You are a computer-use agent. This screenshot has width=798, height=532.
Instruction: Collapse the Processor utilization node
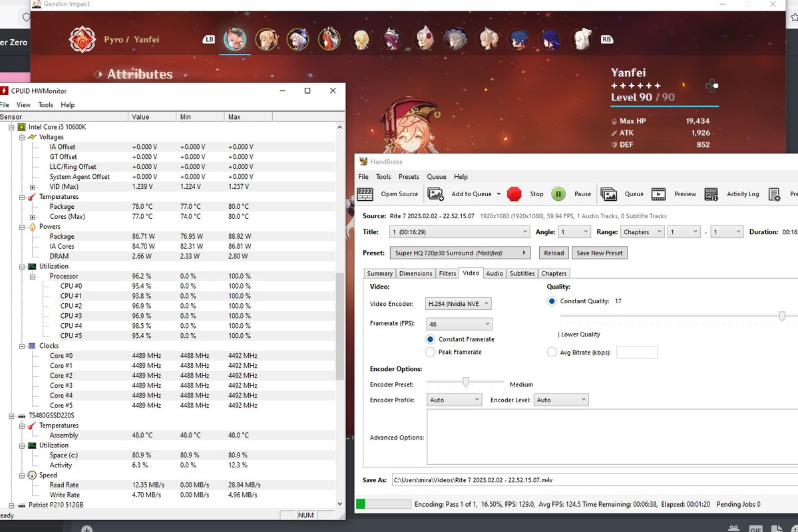click(x=33, y=276)
